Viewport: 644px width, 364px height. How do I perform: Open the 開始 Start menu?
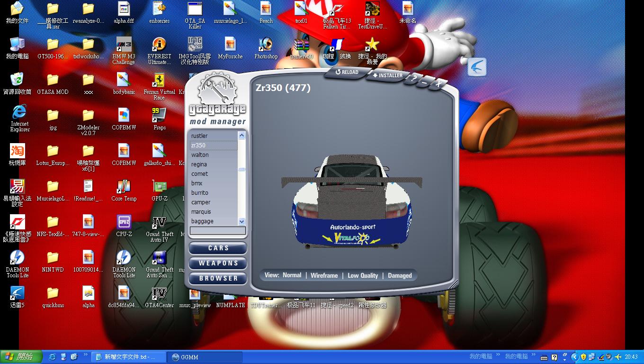pyautogui.click(x=21, y=357)
